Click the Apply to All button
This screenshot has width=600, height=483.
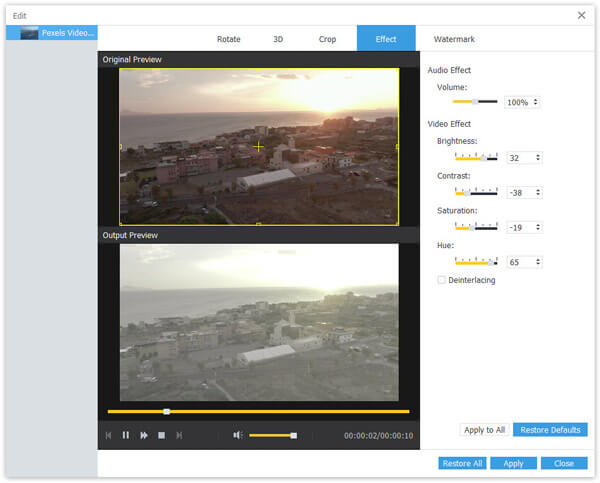tap(484, 430)
